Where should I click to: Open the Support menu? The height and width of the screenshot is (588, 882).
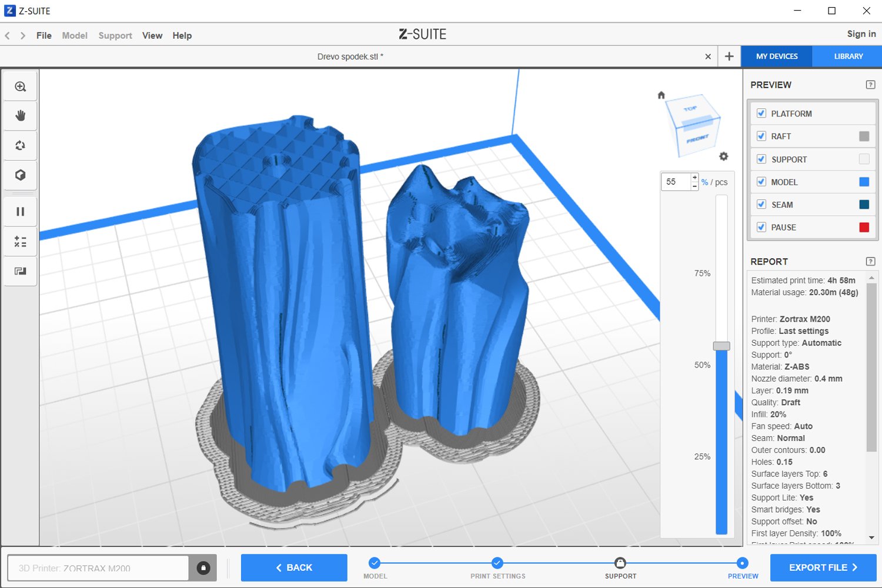coord(115,36)
